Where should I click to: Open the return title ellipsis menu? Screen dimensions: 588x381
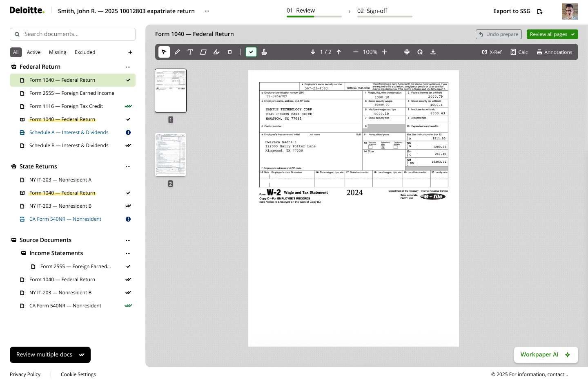207,11
